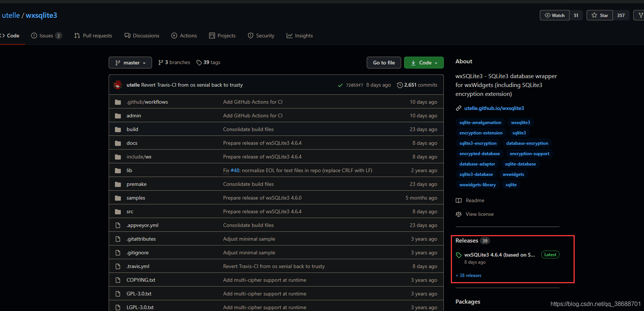
Task: Click the .appveyor.yml file icon
Action: click(118, 225)
